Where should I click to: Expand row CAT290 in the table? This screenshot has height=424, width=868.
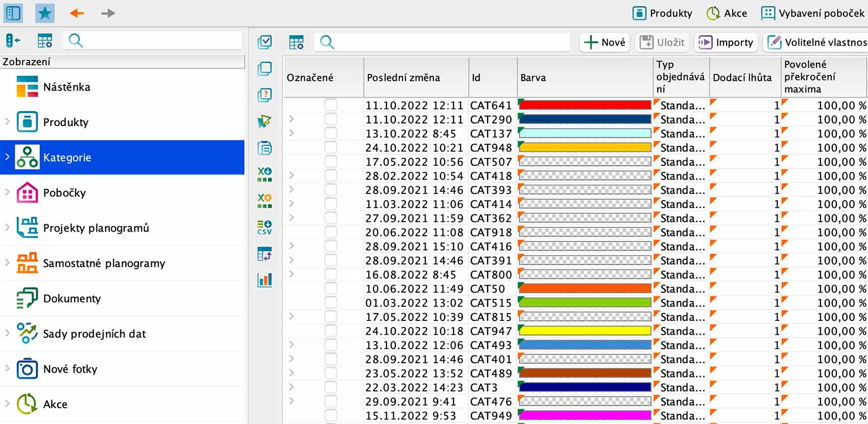291,119
